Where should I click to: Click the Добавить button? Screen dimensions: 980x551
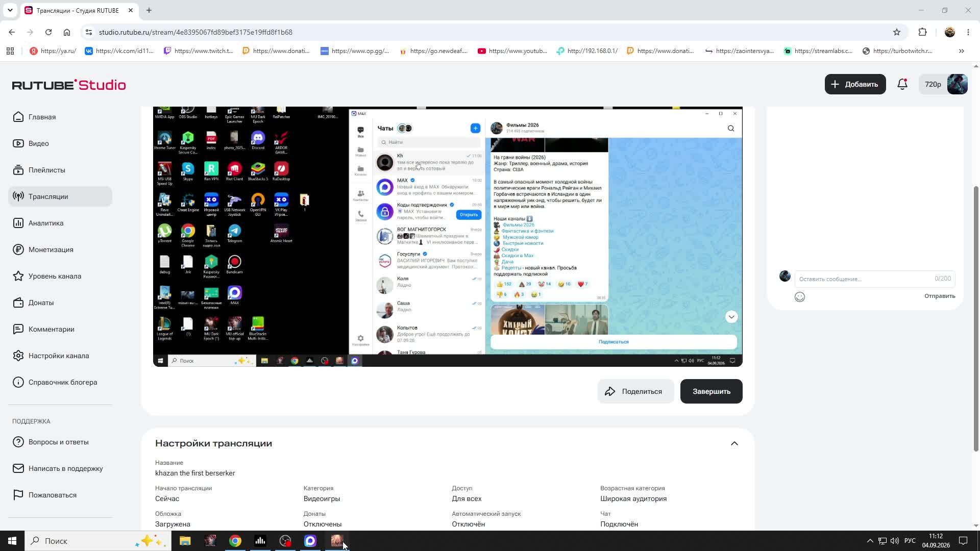click(855, 84)
